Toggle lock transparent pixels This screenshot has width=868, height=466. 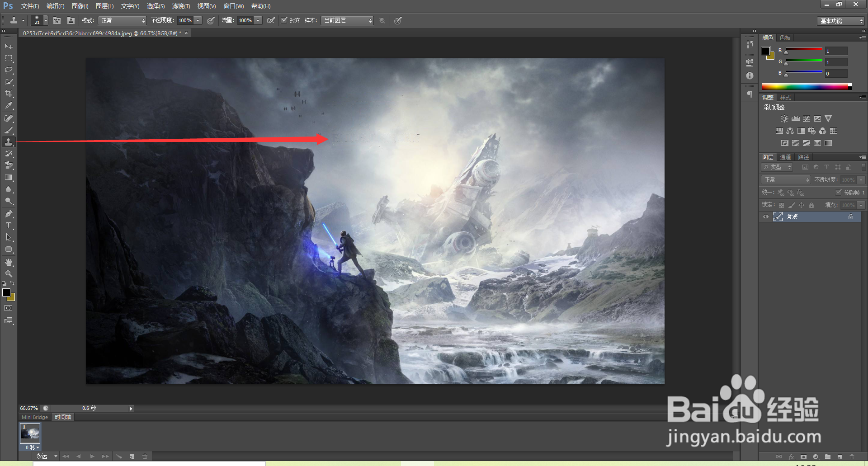(x=781, y=205)
